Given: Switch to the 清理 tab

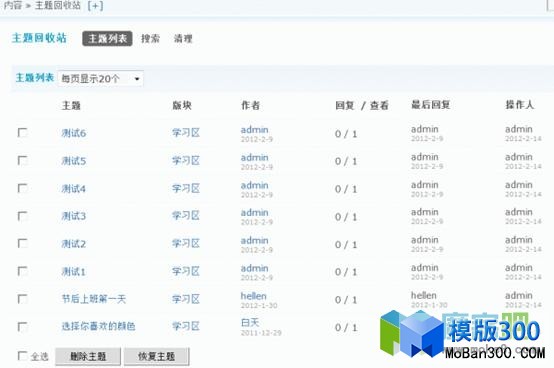Looking at the screenshot, I should point(183,38).
